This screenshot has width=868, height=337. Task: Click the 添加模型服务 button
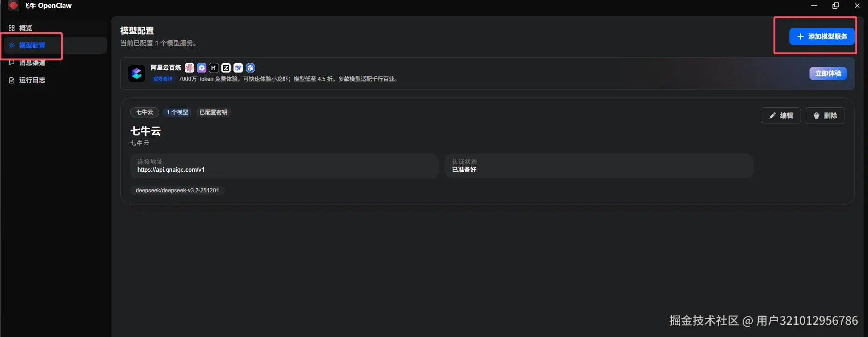[822, 37]
